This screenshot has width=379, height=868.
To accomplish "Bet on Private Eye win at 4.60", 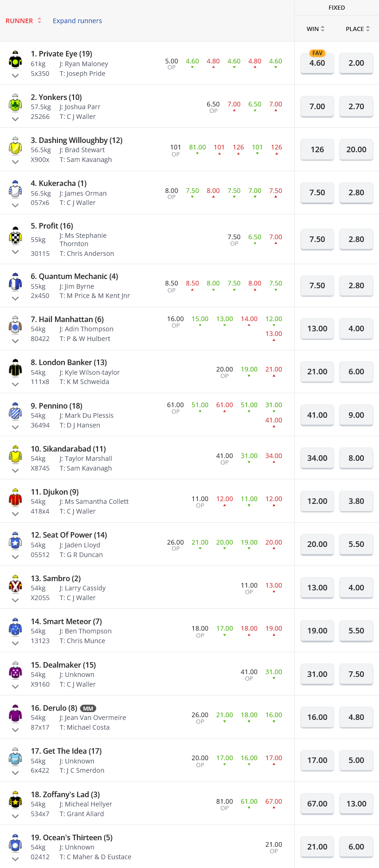I will tap(317, 63).
